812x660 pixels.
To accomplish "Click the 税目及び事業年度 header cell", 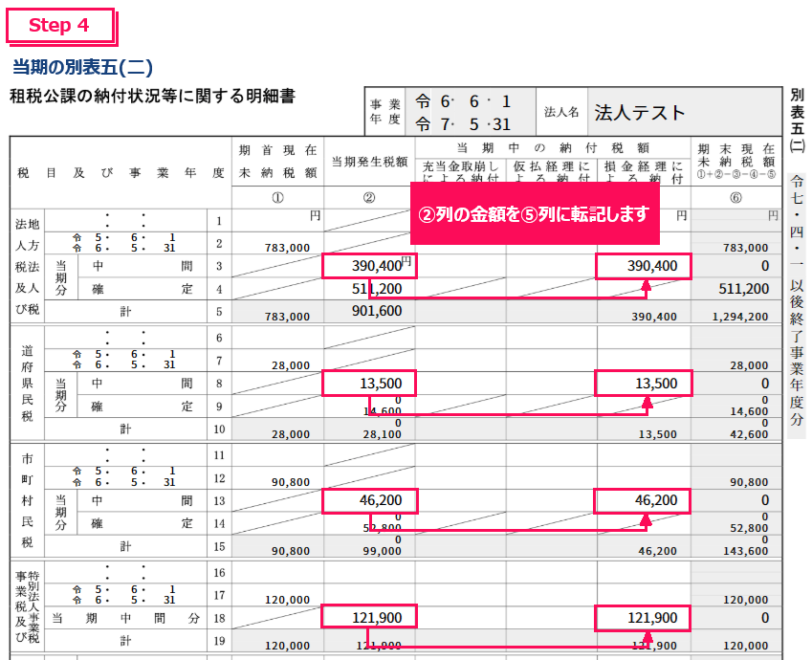I will coord(121,172).
